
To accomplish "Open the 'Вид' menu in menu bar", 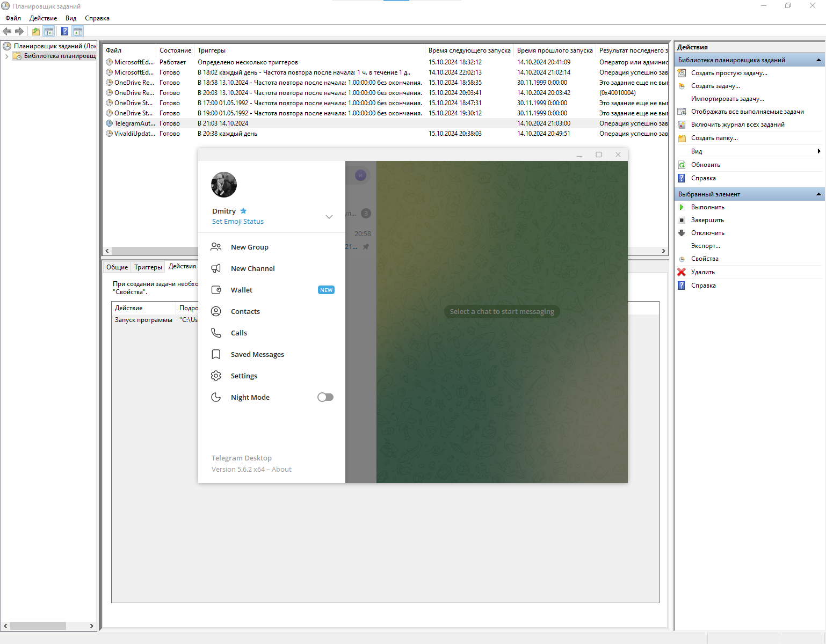I will (71, 18).
